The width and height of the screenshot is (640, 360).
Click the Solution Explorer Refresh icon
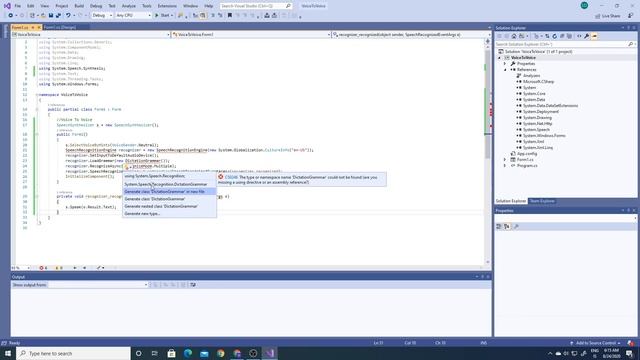[x=555, y=36]
